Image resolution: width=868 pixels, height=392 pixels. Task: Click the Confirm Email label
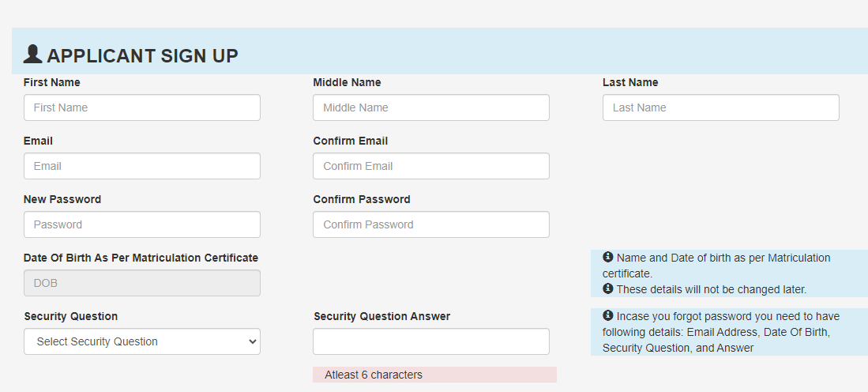pyautogui.click(x=351, y=141)
